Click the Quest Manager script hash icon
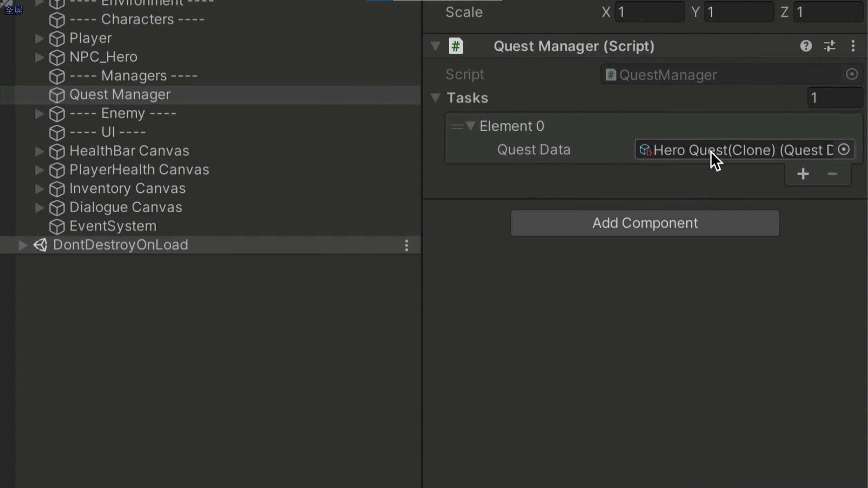 (456, 46)
